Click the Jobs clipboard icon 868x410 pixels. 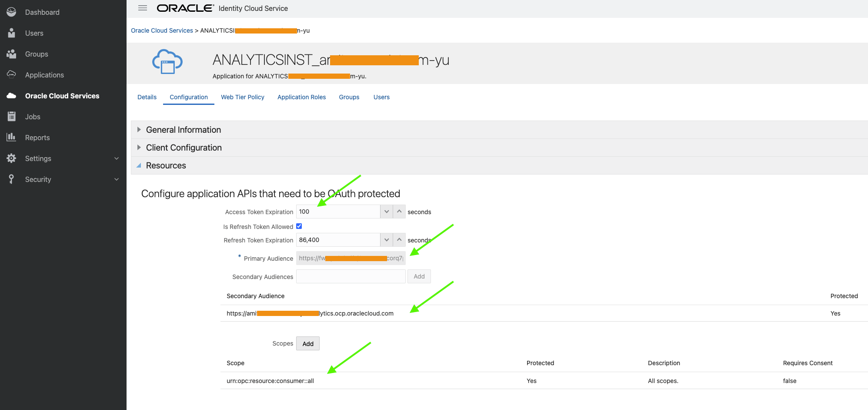point(11,117)
